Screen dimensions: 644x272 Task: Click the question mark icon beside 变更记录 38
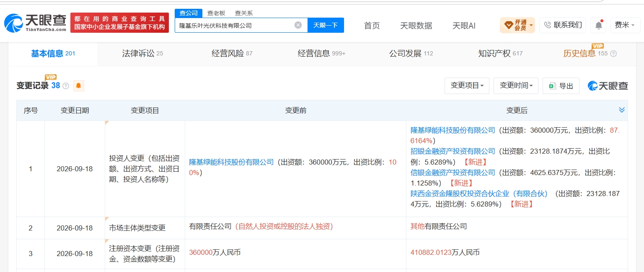[x=66, y=86]
